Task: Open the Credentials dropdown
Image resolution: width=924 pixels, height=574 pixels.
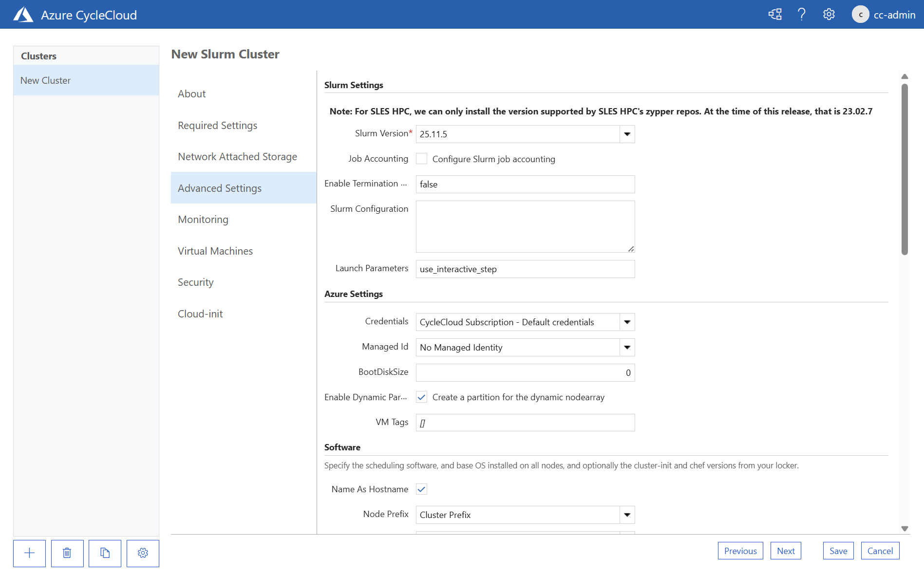Action: click(627, 322)
